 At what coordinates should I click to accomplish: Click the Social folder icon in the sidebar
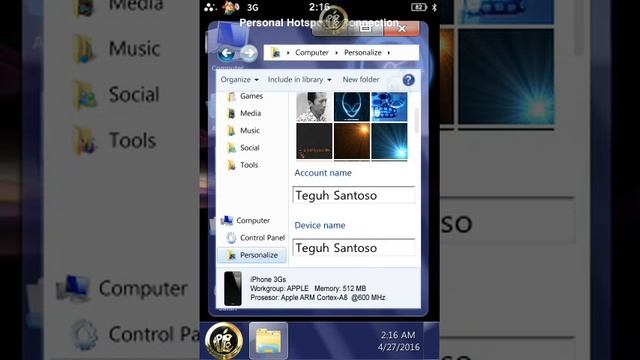coord(231,148)
